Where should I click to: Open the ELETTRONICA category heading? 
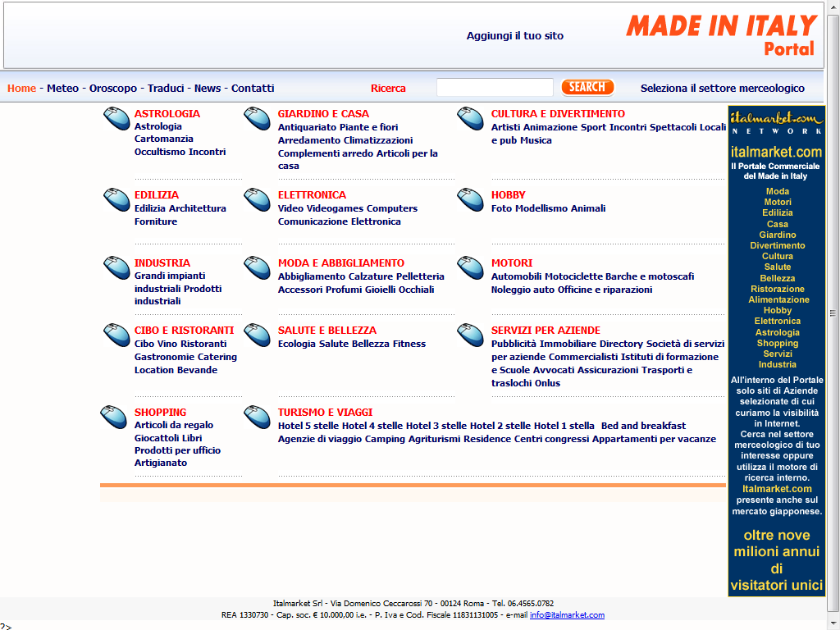tap(312, 195)
